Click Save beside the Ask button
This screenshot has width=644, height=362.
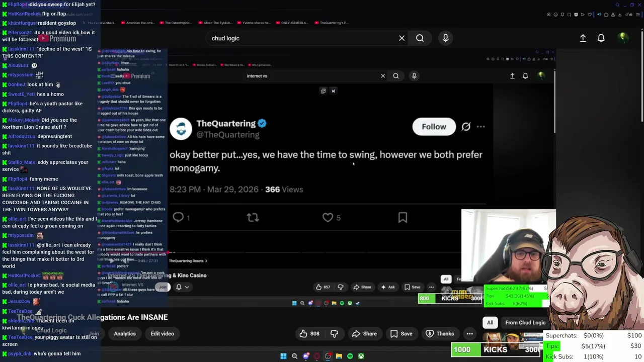(x=412, y=287)
